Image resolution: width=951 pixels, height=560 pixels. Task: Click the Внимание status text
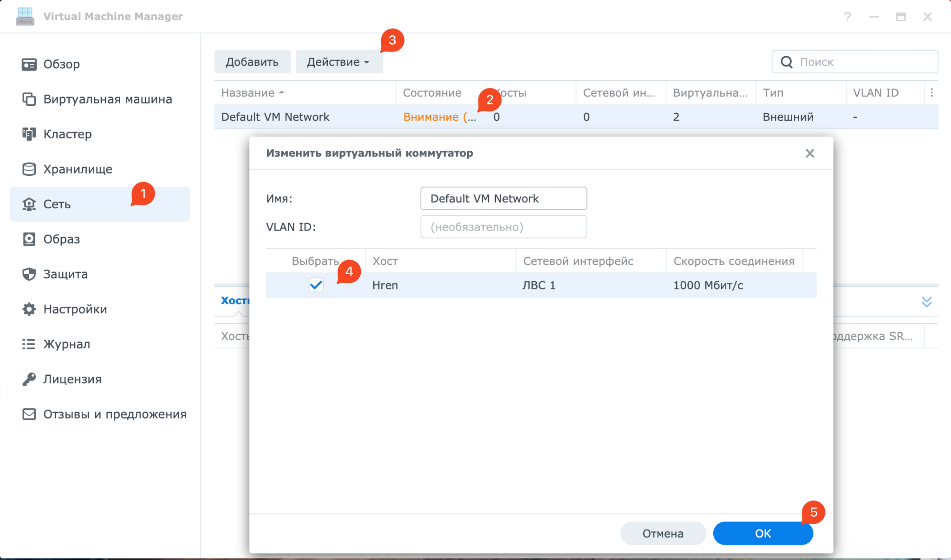439,117
